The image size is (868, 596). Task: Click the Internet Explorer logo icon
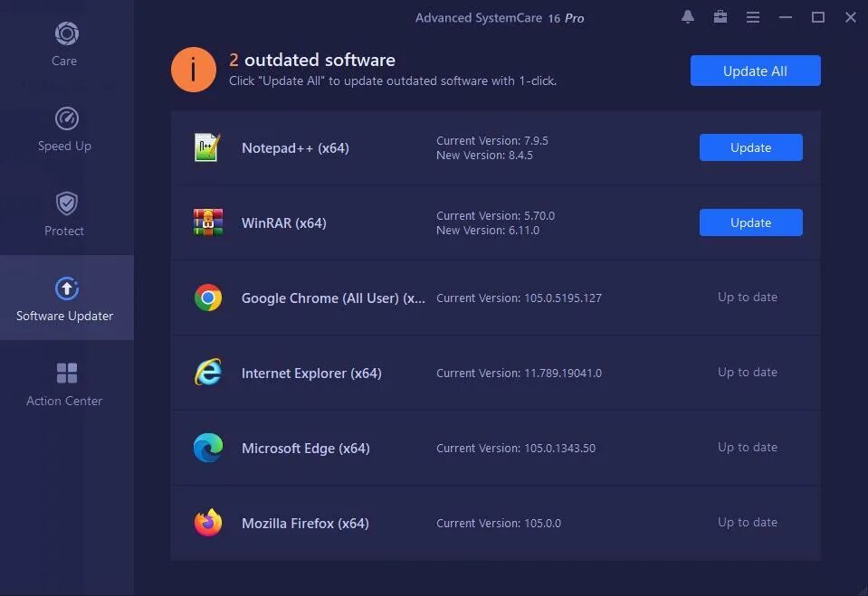208,373
